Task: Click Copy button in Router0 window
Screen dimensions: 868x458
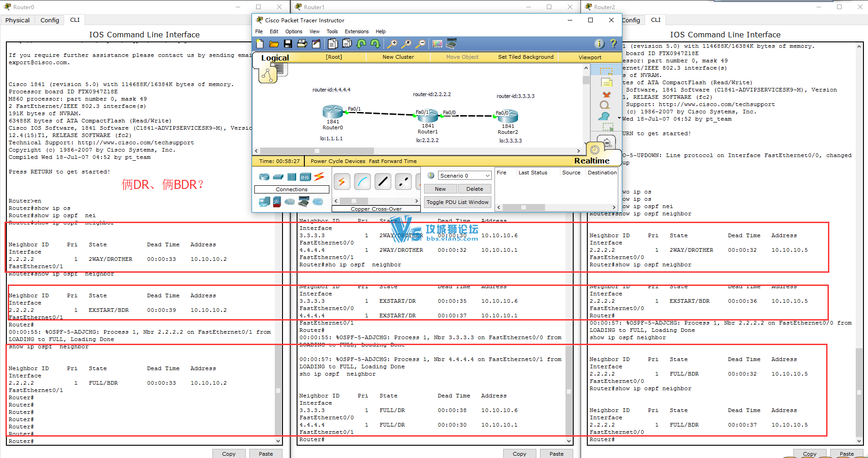Action: pos(229,453)
